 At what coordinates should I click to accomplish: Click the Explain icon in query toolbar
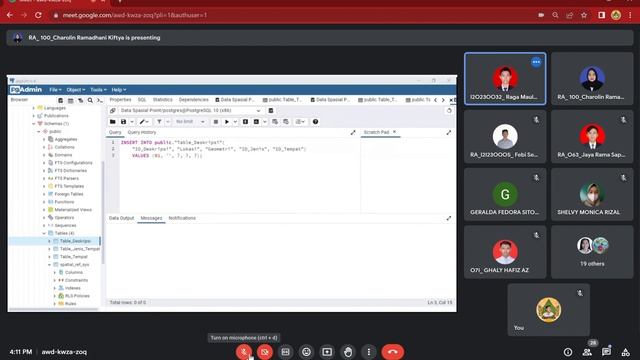[245, 122]
